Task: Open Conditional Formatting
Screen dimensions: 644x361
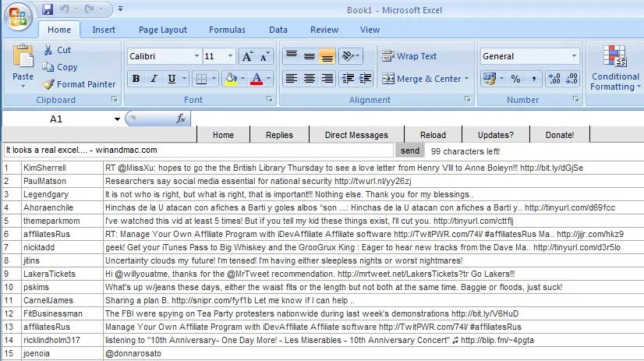Action: point(615,68)
